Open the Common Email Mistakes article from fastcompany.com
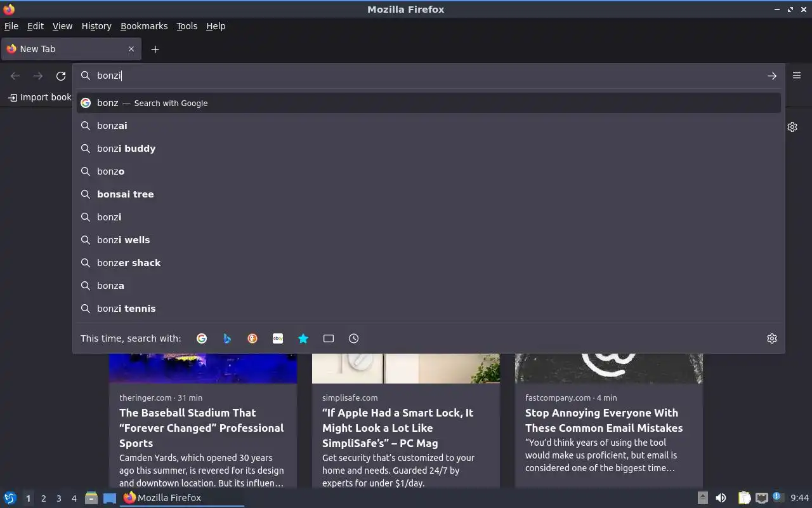The image size is (812, 508). pyautogui.click(x=604, y=420)
